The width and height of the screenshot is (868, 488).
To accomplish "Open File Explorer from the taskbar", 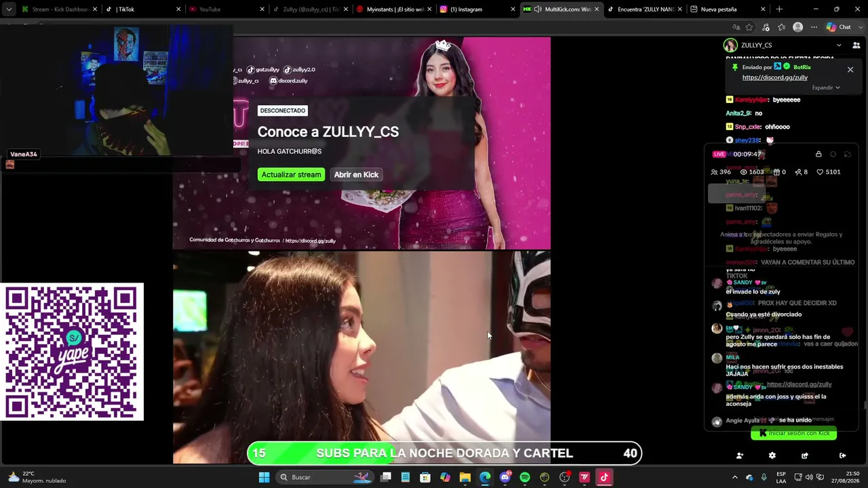I will [x=465, y=477].
